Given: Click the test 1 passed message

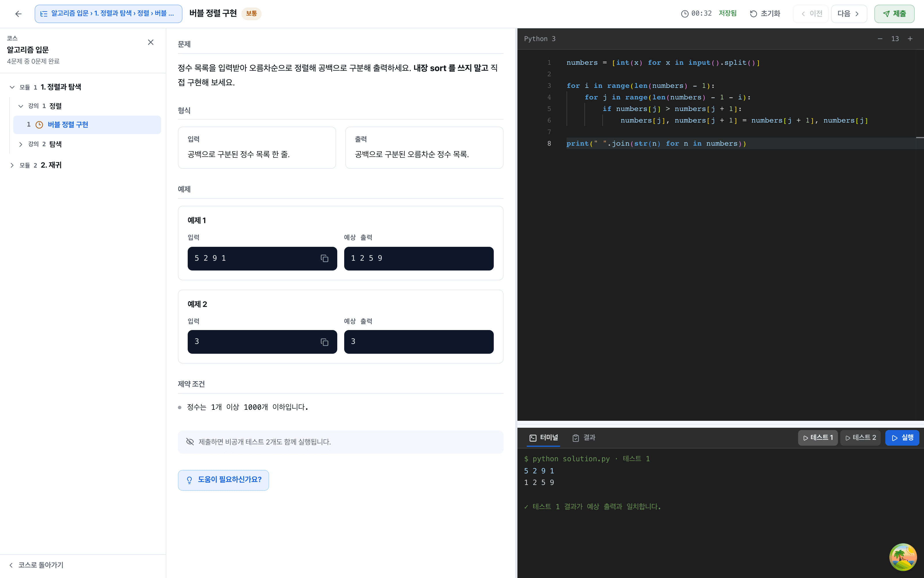Looking at the screenshot, I should [x=592, y=507].
